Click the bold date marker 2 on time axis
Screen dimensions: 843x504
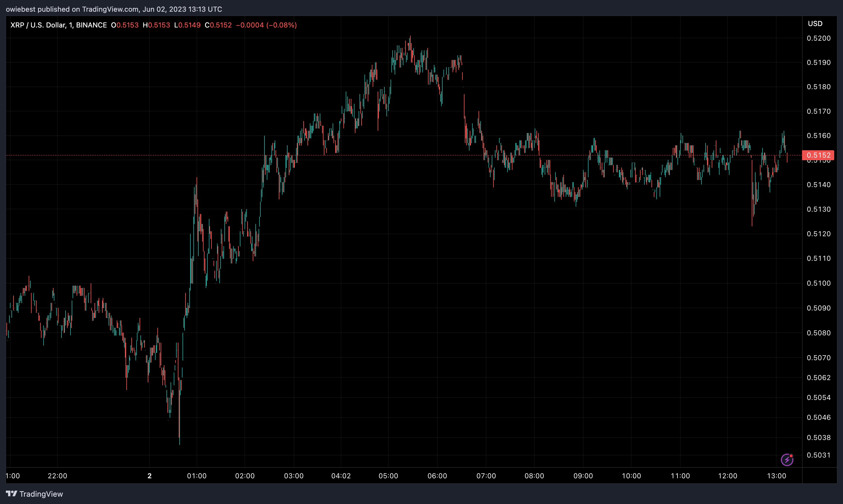[x=149, y=476]
